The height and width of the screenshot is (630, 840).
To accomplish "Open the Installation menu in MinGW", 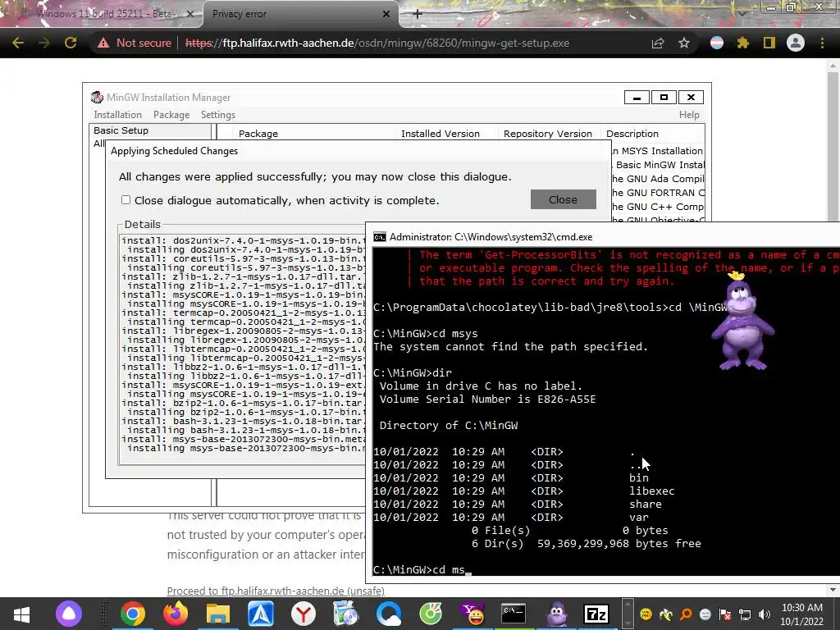I will (117, 115).
